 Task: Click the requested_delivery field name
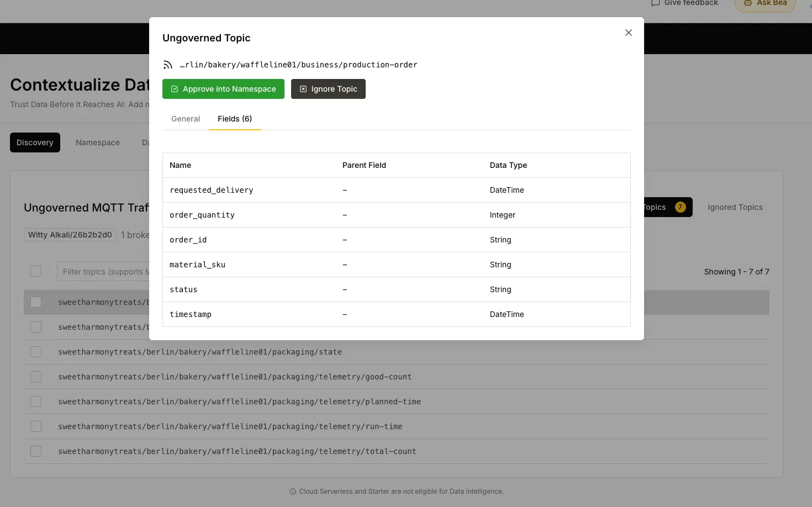click(212, 190)
